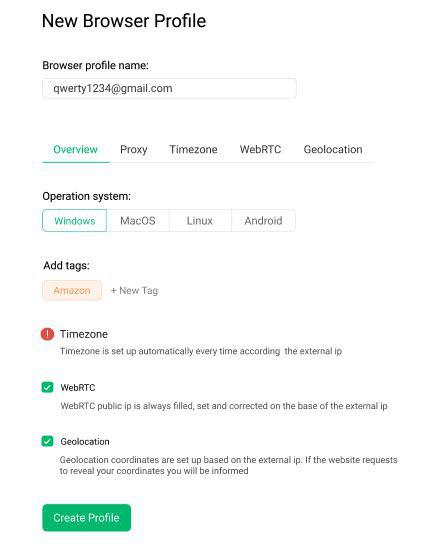Click the Timezone section heading
The height and width of the screenshot is (549, 447).
click(84, 334)
